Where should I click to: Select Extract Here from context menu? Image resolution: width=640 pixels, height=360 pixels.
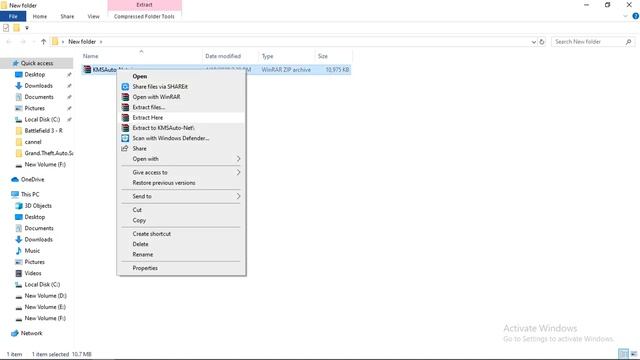181,118
